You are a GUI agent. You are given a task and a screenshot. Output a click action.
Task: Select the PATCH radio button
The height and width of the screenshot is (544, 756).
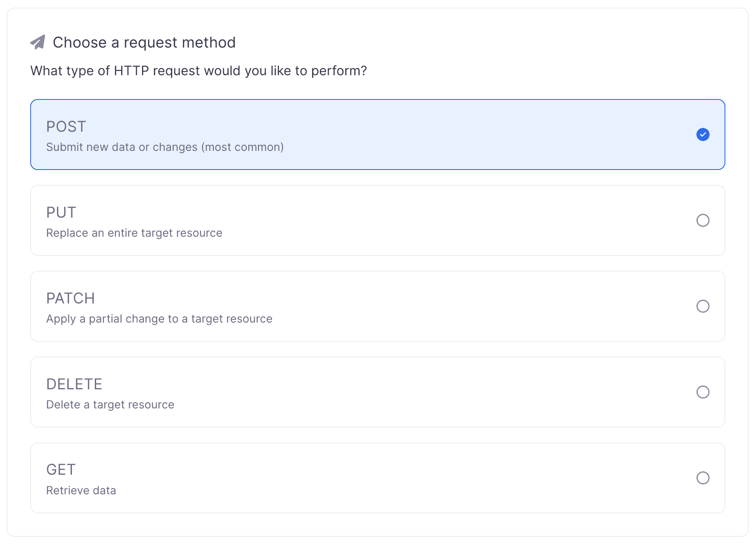point(703,306)
